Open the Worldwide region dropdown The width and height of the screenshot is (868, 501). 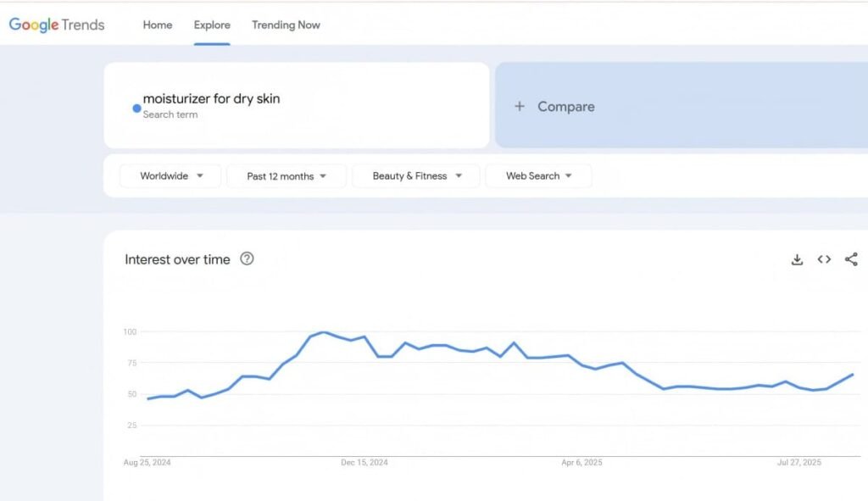[x=170, y=176]
